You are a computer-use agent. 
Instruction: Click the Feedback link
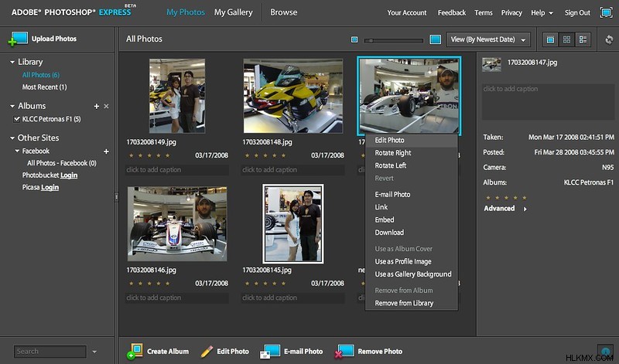tap(452, 12)
